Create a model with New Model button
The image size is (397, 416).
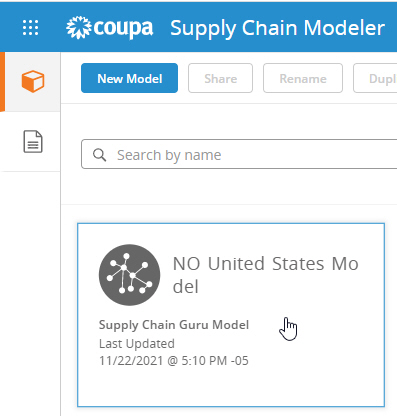pyautogui.click(x=129, y=78)
